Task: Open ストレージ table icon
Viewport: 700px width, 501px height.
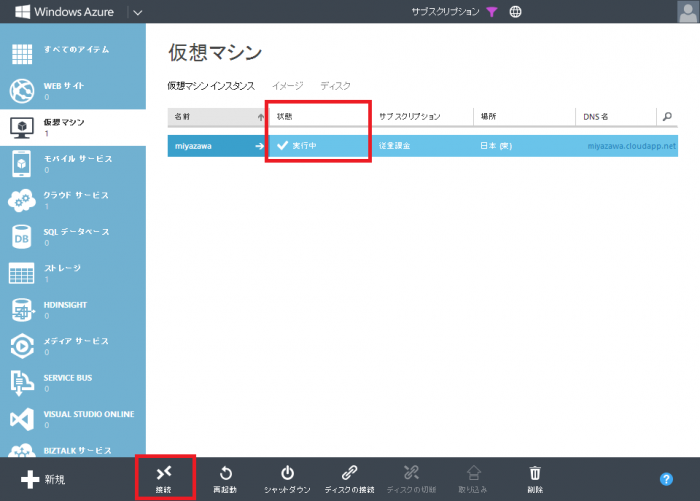Action: [x=21, y=273]
